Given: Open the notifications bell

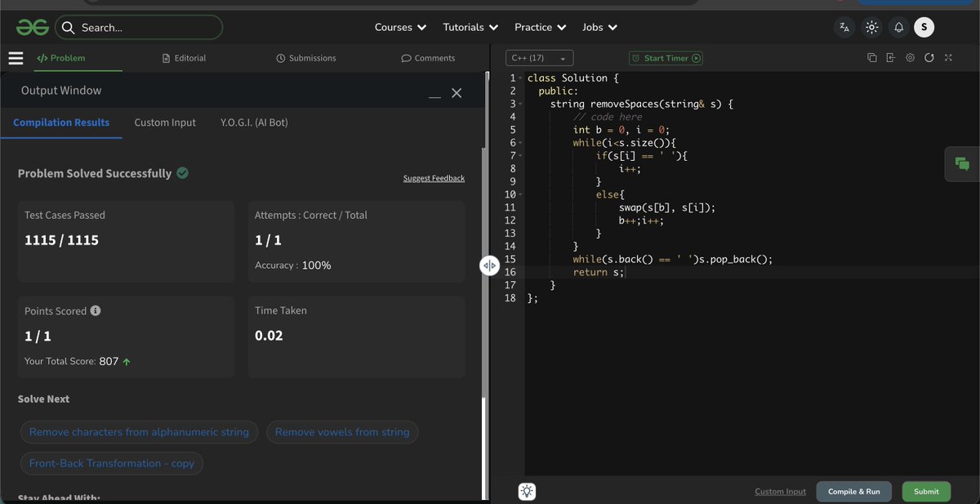Looking at the screenshot, I should pyautogui.click(x=898, y=27).
